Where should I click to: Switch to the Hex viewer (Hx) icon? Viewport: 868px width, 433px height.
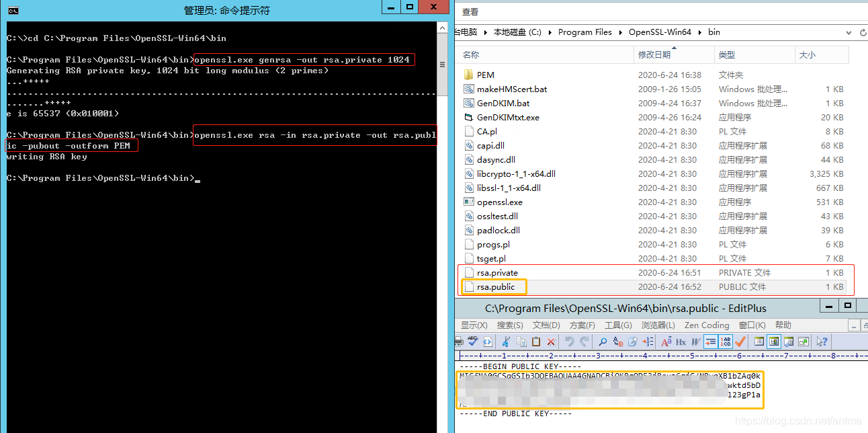pyautogui.click(x=681, y=342)
